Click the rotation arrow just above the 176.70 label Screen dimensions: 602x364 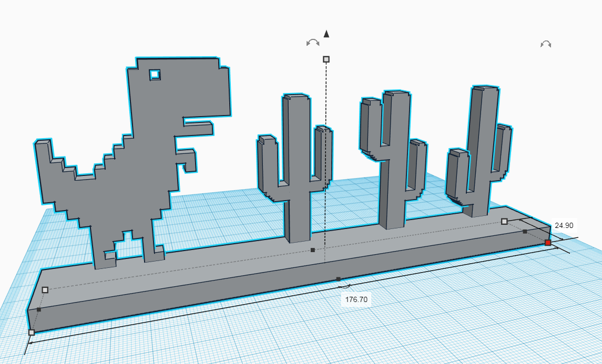click(344, 286)
